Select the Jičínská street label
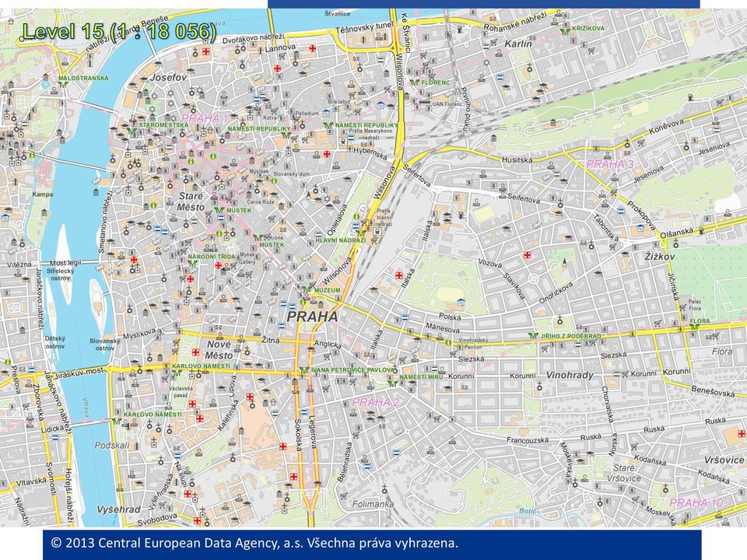Viewport: 747px width, 560px height. (x=675, y=286)
